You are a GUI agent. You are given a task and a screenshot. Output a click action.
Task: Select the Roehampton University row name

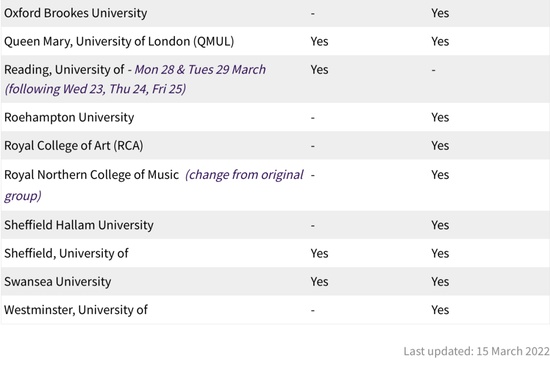tap(69, 117)
